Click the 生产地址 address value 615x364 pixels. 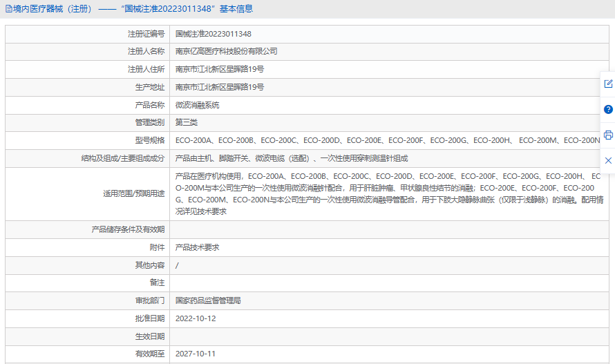pyautogui.click(x=220, y=87)
